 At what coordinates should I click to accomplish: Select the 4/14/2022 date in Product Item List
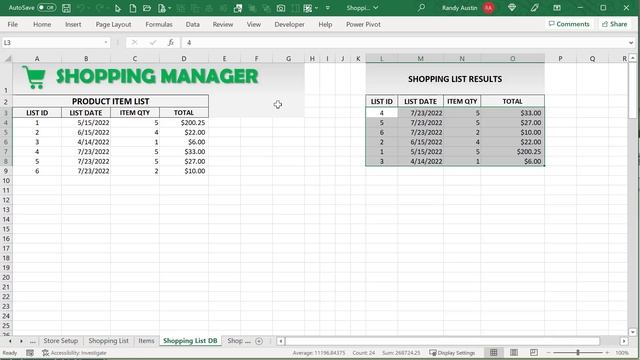point(86,142)
